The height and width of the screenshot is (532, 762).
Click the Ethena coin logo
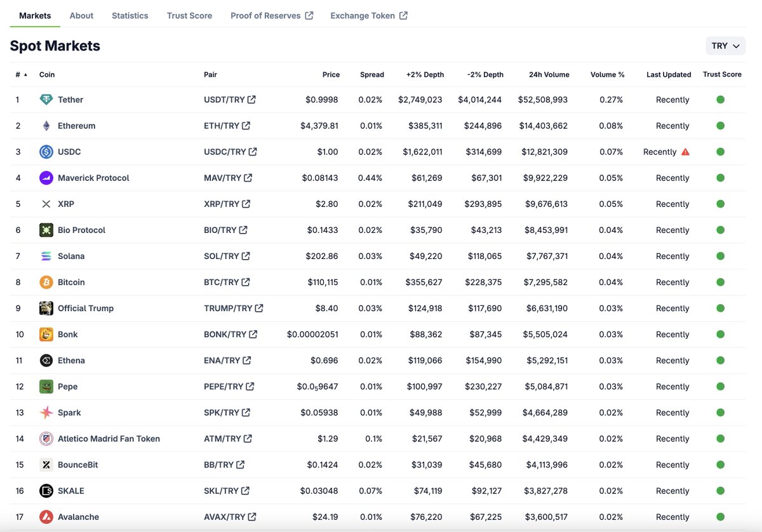click(46, 360)
